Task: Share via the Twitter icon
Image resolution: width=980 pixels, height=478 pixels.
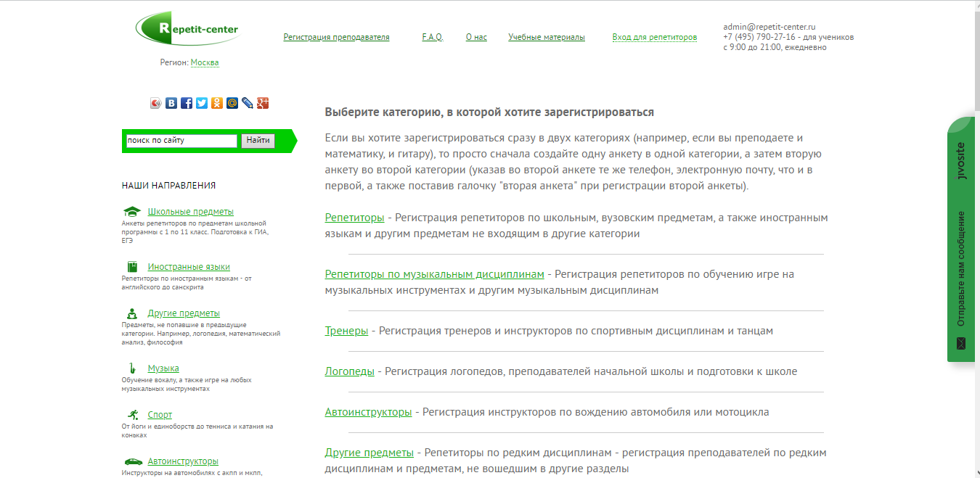Action: (202, 103)
